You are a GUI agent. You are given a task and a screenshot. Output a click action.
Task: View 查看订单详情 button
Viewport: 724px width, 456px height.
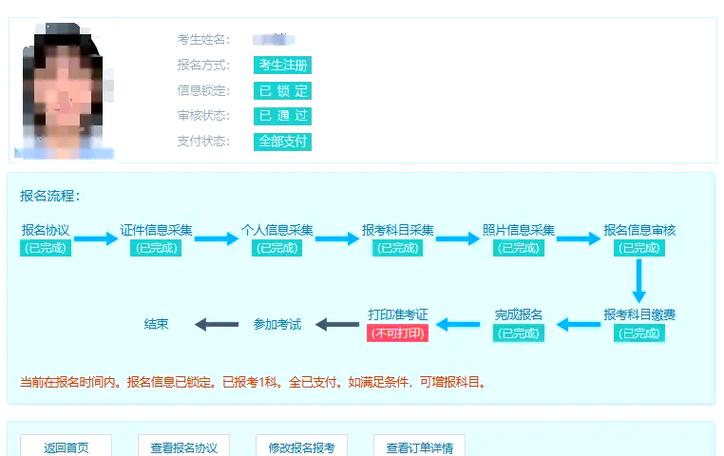pos(419,447)
